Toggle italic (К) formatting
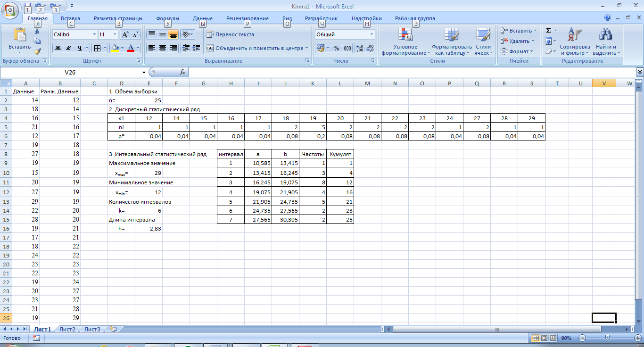 [68, 48]
